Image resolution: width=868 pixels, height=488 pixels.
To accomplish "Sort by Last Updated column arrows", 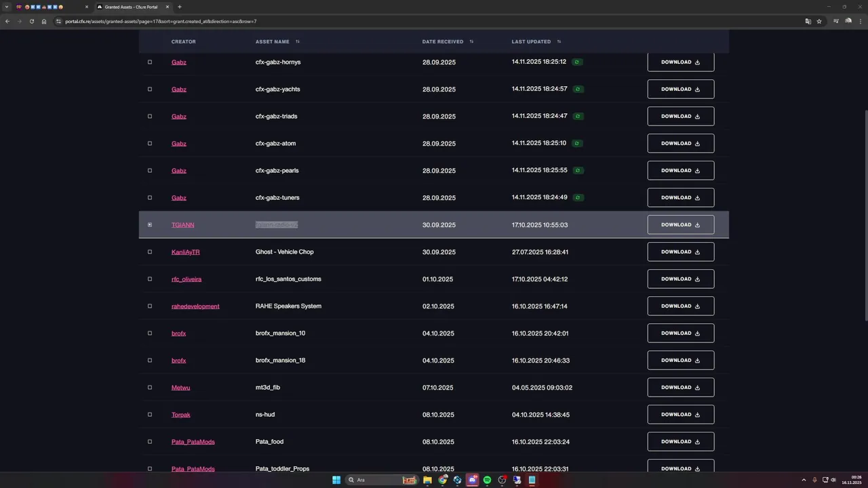I will pos(559,41).
